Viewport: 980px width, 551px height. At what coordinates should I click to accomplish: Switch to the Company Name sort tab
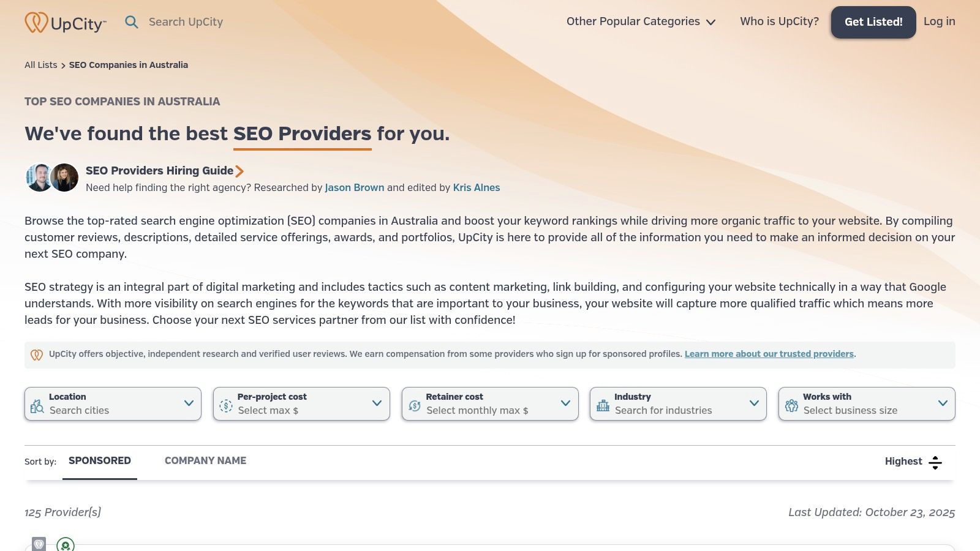205,461
